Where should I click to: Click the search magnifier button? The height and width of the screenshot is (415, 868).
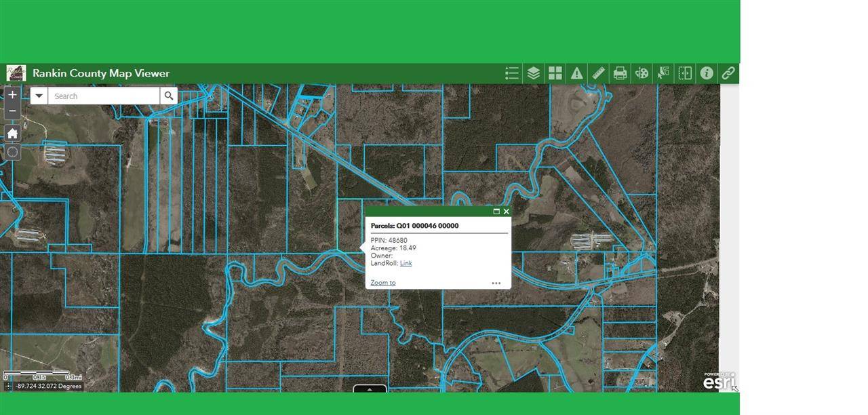[169, 96]
